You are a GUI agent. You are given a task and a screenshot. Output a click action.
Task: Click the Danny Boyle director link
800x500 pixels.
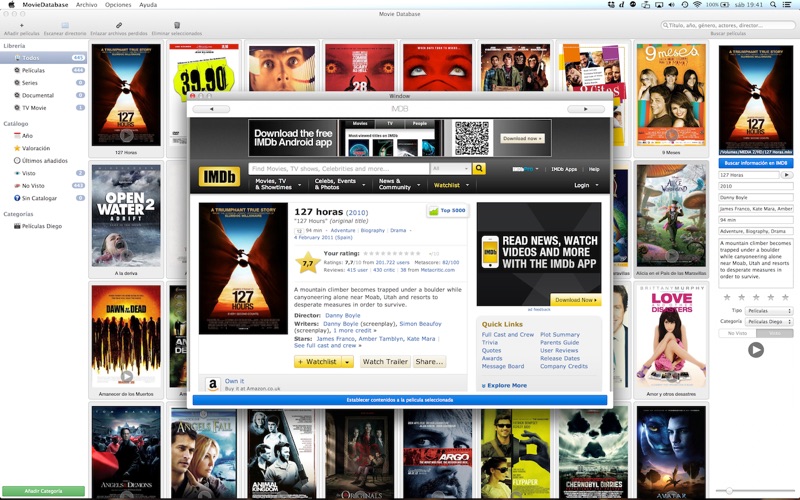point(342,315)
